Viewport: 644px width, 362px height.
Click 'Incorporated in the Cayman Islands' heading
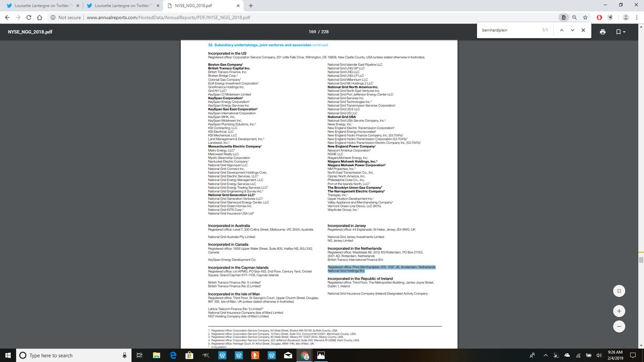[237, 268]
